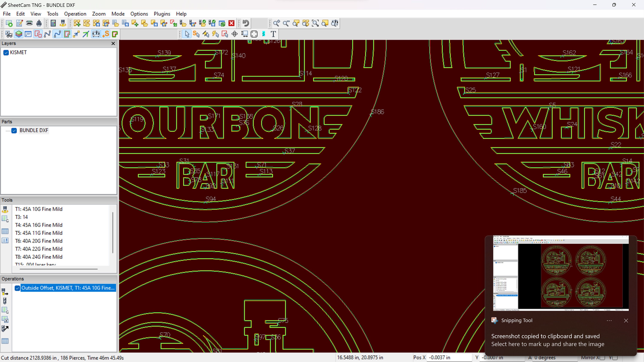Collapse the BUNDLE DXF tree node
644x362 pixels.
(7, 130)
